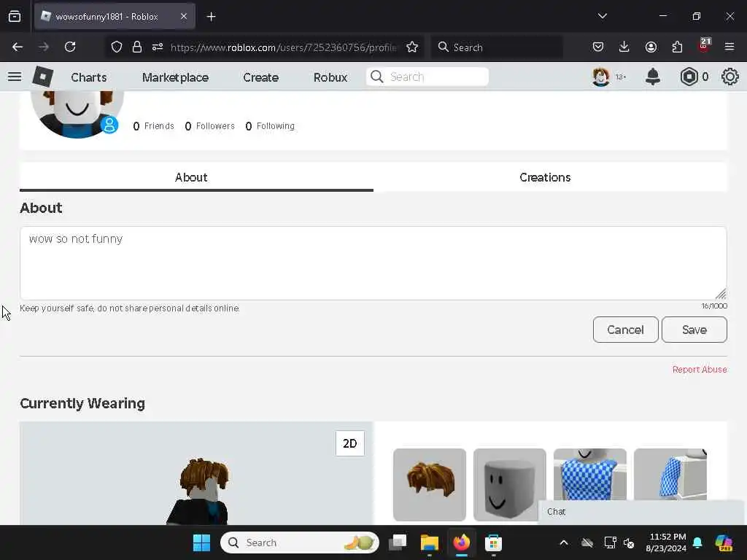This screenshot has width=747, height=560.
Task: Open a new browser tab
Action: (x=211, y=17)
